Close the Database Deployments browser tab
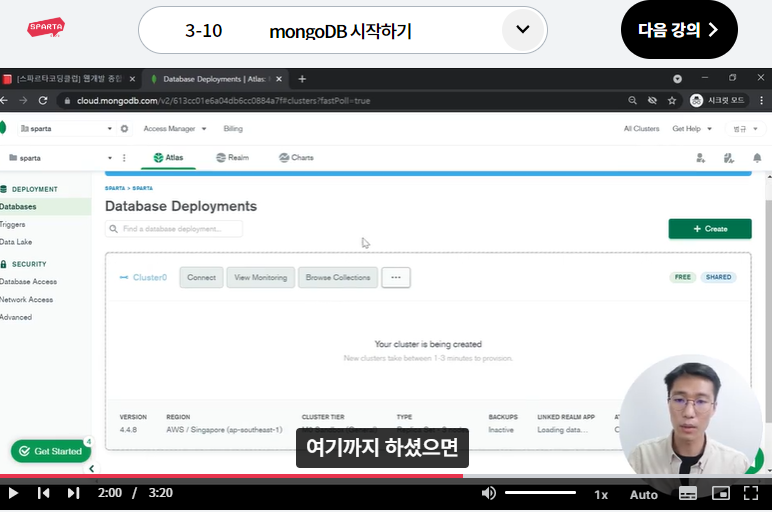This screenshot has height=512, width=772. click(279, 79)
